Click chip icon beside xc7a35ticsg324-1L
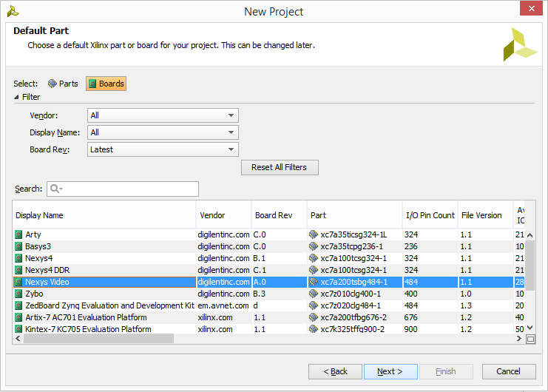This screenshot has width=548, height=392. 314,234
